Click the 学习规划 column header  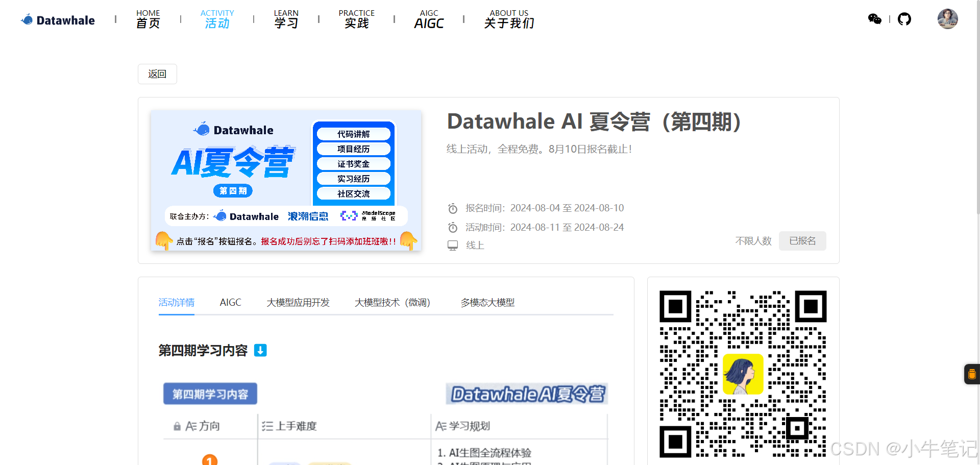[x=470, y=426]
